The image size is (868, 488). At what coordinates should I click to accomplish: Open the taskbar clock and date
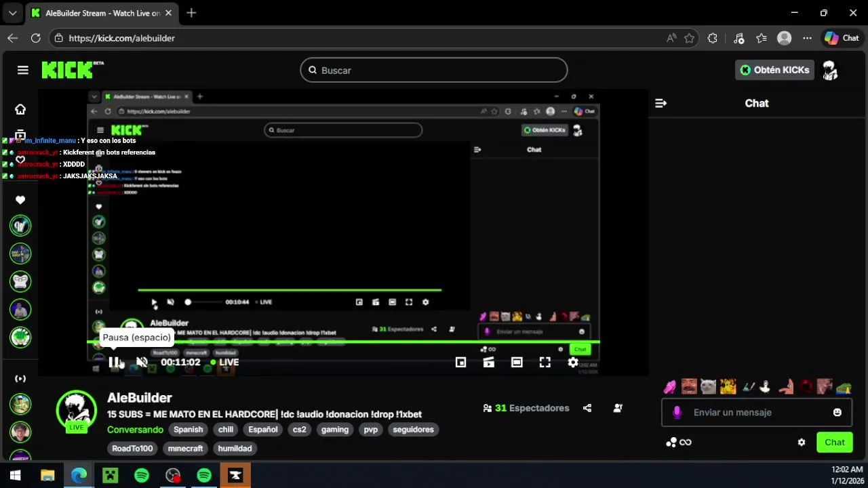(846, 475)
